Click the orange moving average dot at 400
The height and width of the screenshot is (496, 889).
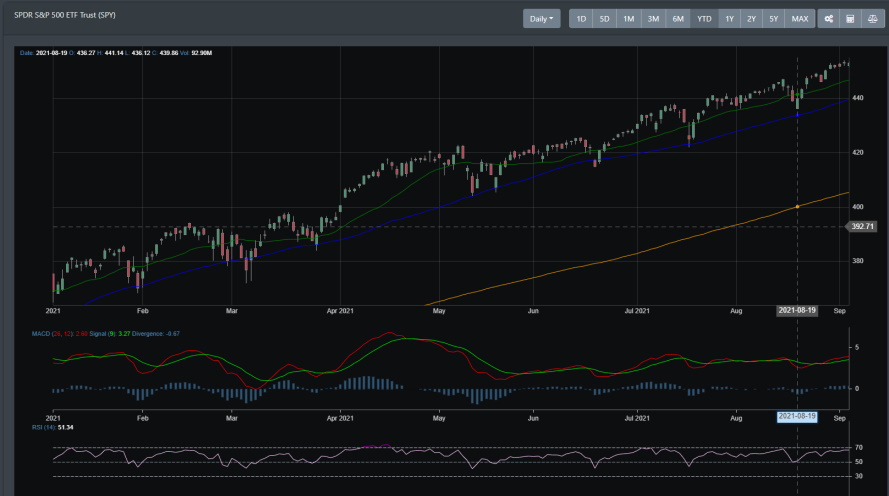[797, 206]
